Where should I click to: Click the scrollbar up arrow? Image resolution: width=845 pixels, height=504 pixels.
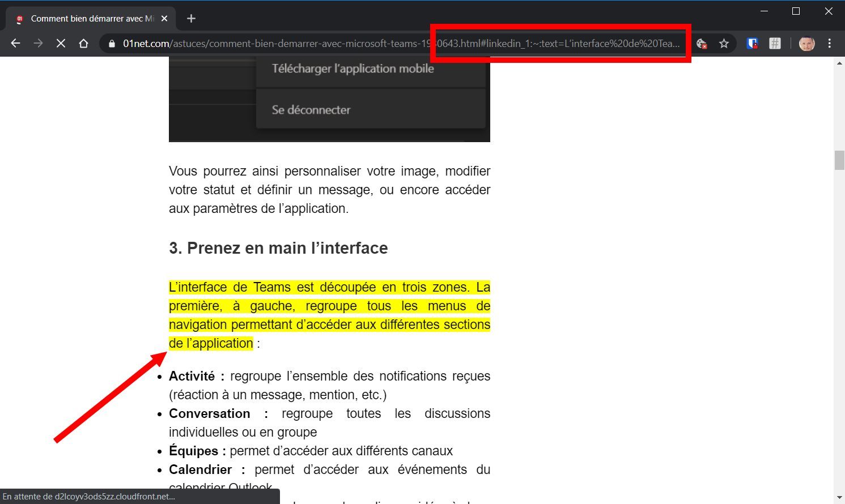click(x=839, y=63)
